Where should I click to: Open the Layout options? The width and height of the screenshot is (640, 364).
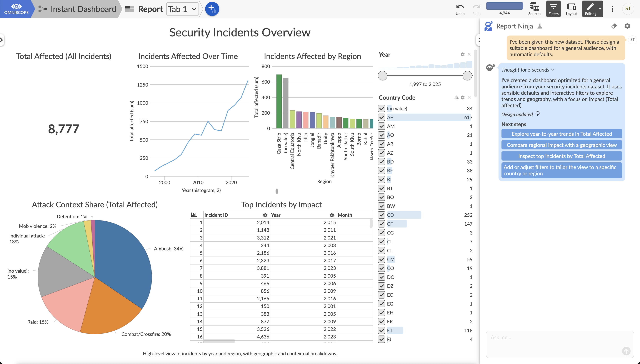pyautogui.click(x=571, y=9)
